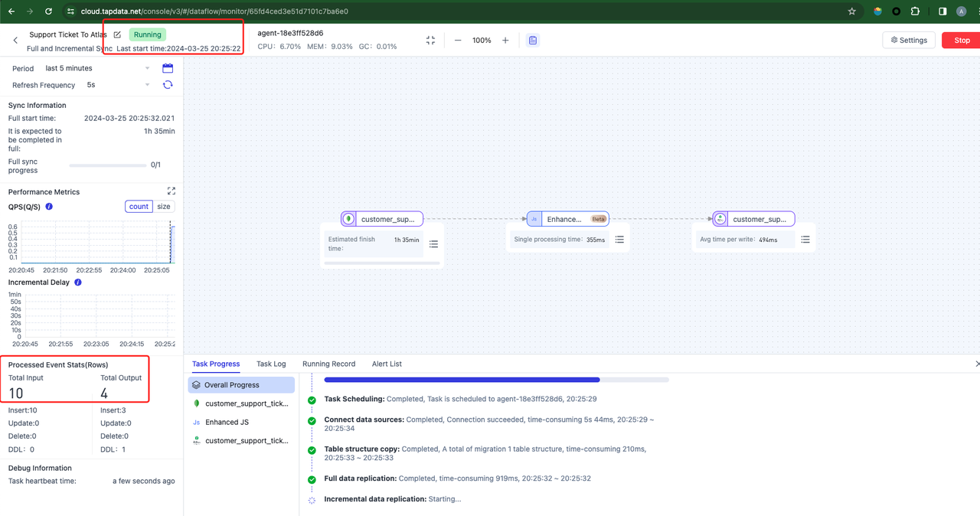Viewport: 980px width, 516px height.
Task: Click the MongoDB icon on source node
Action: point(348,219)
